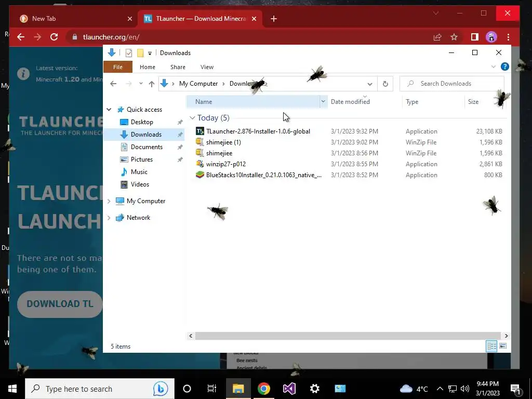Open Chrome side panel icon
Screen dimensions: 532x399
[x=475, y=37]
